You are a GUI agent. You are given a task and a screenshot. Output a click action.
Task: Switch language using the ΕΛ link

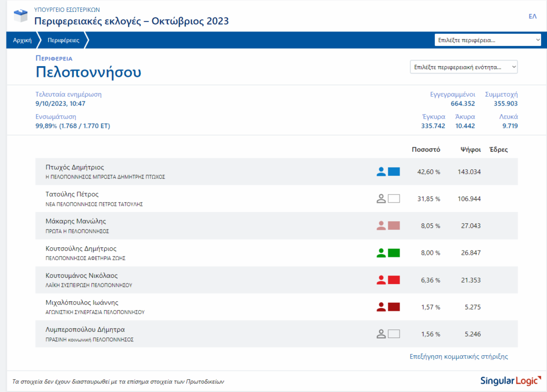tap(532, 17)
